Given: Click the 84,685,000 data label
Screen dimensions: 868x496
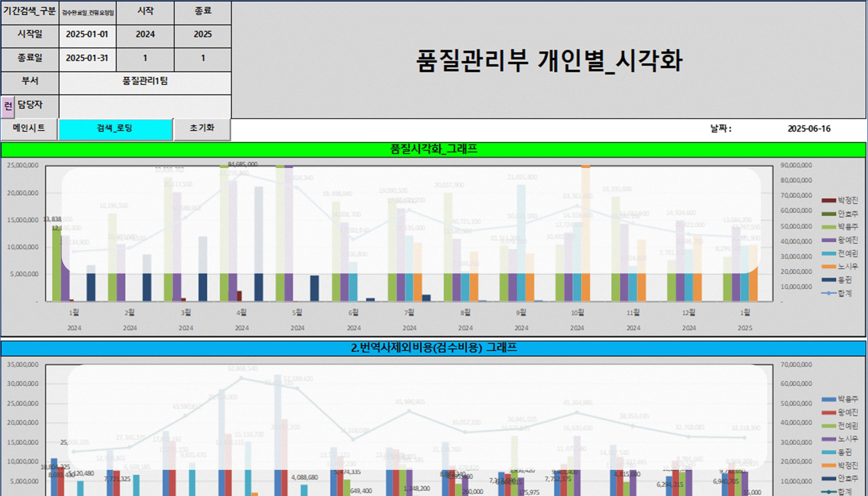Looking at the screenshot, I should pos(243,165).
